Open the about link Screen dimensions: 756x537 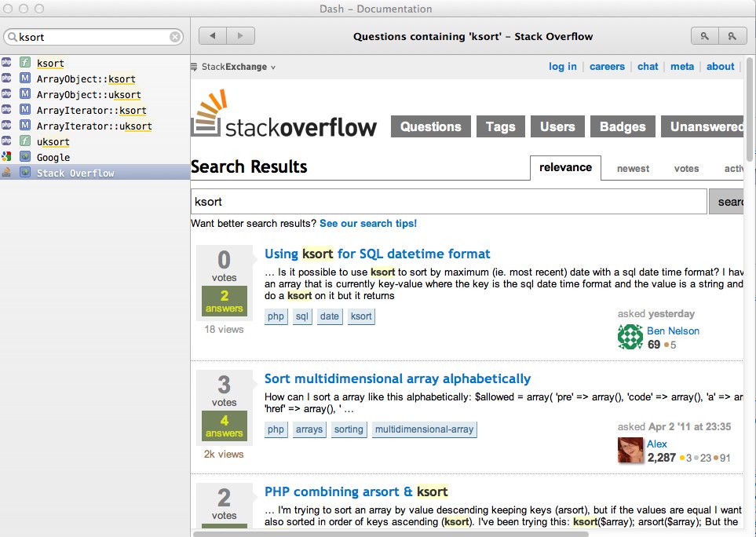[721, 67]
